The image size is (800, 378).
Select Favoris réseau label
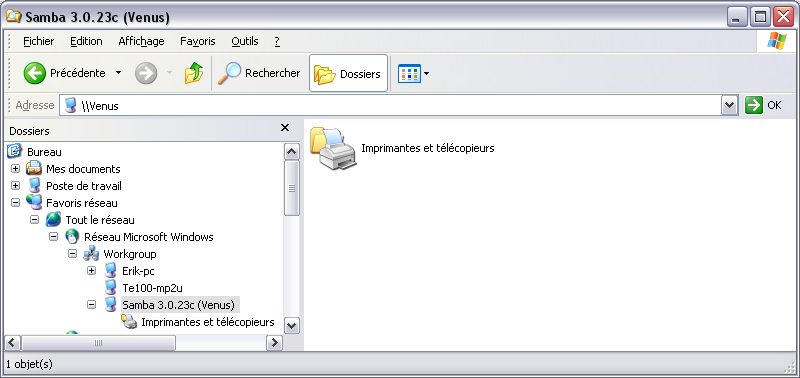click(82, 203)
